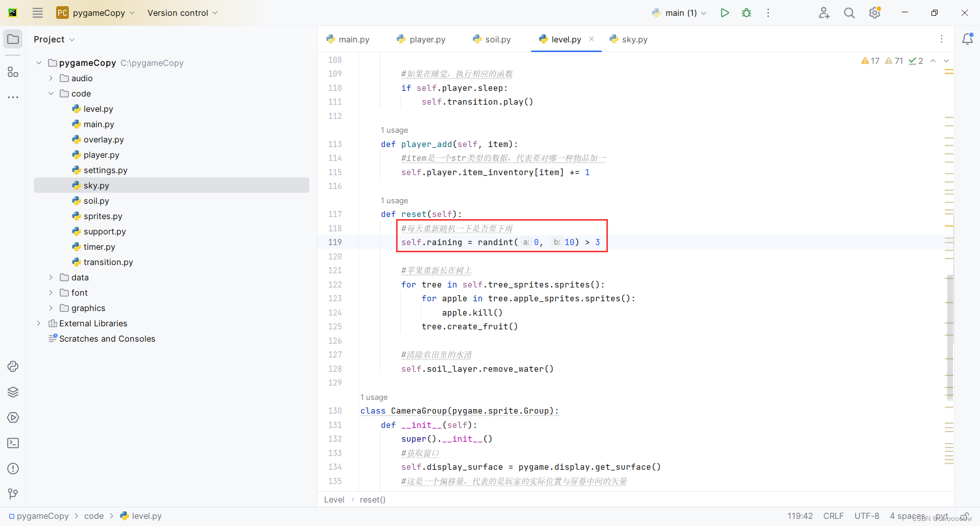980x526 pixels.
Task: Start debugging with the bug icon
Action: point(746,13)
